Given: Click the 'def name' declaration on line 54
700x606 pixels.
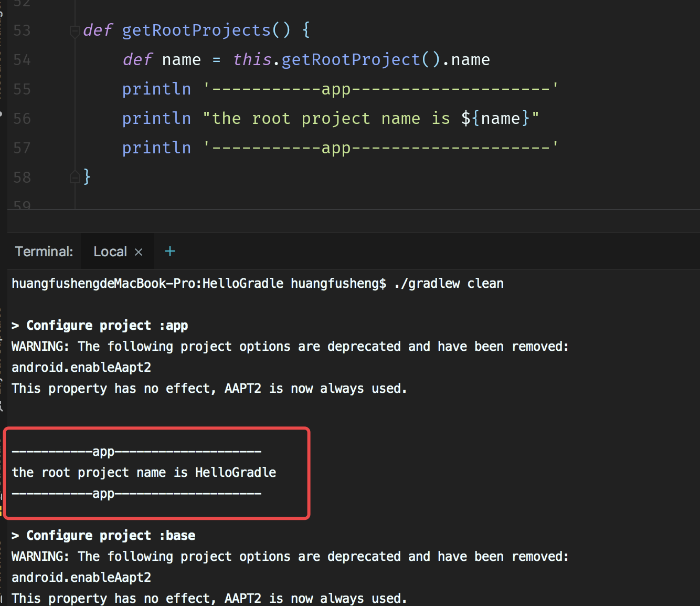Looking at the screenshot, I should [x=162, y=60].
